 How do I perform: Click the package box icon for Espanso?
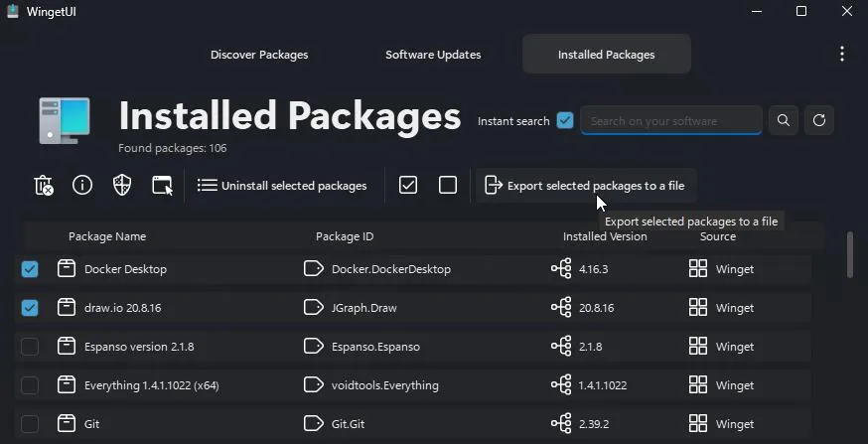click(67, 347)
